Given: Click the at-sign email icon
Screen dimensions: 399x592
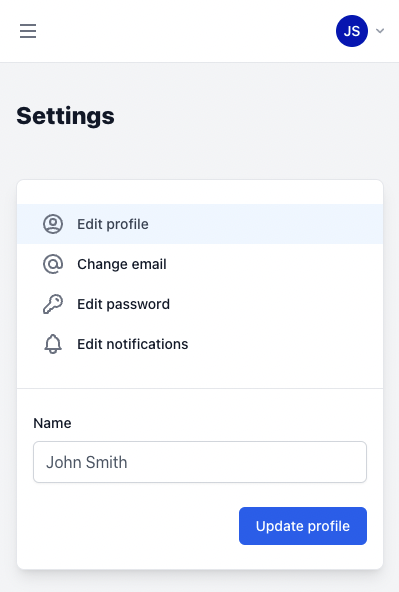Looking at the screenshot, I should pyautogui.click(x=53, y=264).
